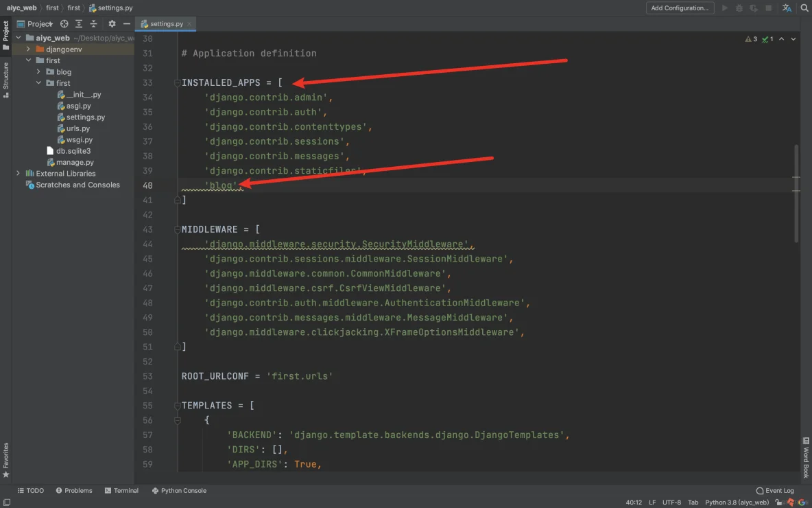The image size is (812, 508).
Task: Change the UTF-8 file encoding
Action: coord(671,503)
